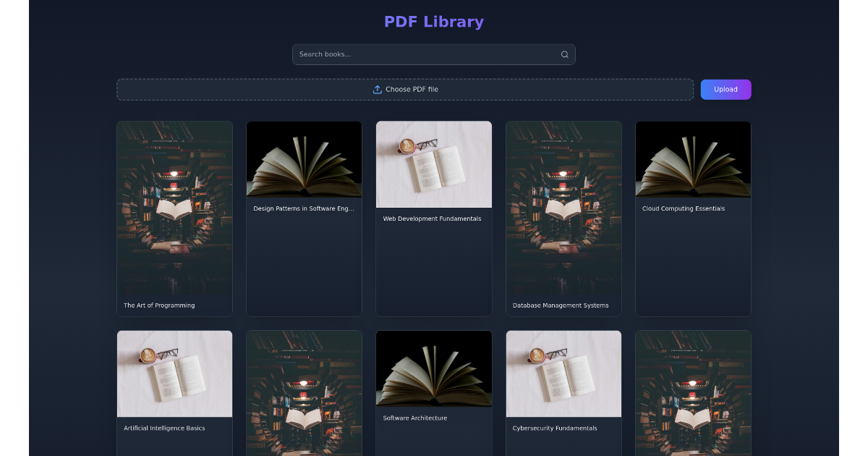The width and height of the screenshot is (868, 456).
Task: Open Cybersecurity Fundamentals cover image
Action: [563, 373]
